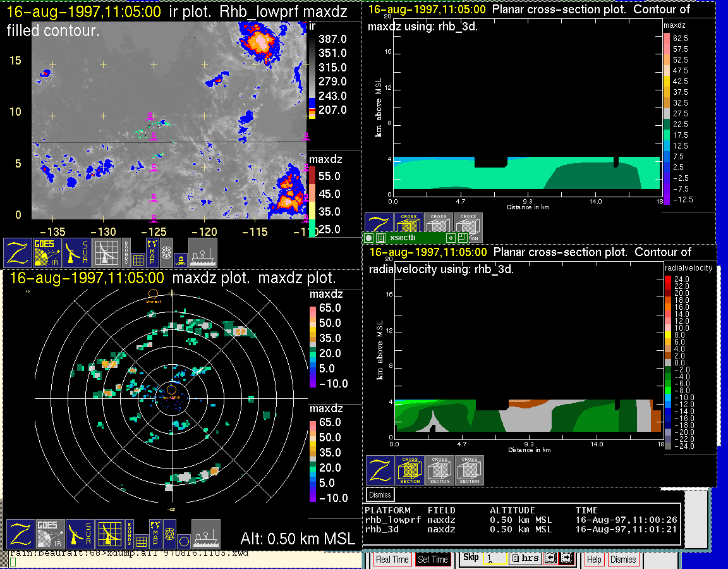The height and width of the screenshot is (569, 728).
Task: Dismiss the platform field overlay info panel
Action: click(380, 494)
